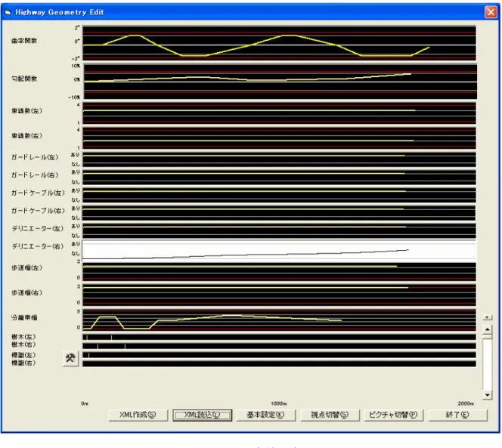
Task: Select the ガードケーブル(左) graph panel
Action: click(x=279, y=195)
